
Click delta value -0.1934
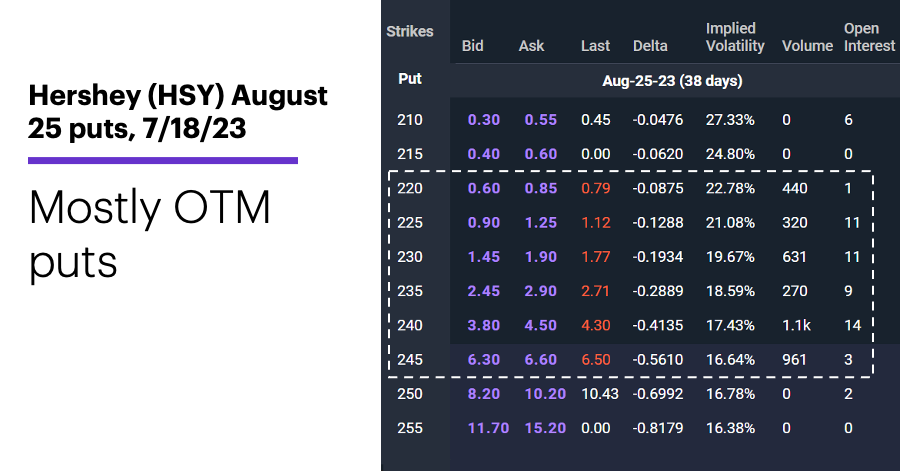658,257
